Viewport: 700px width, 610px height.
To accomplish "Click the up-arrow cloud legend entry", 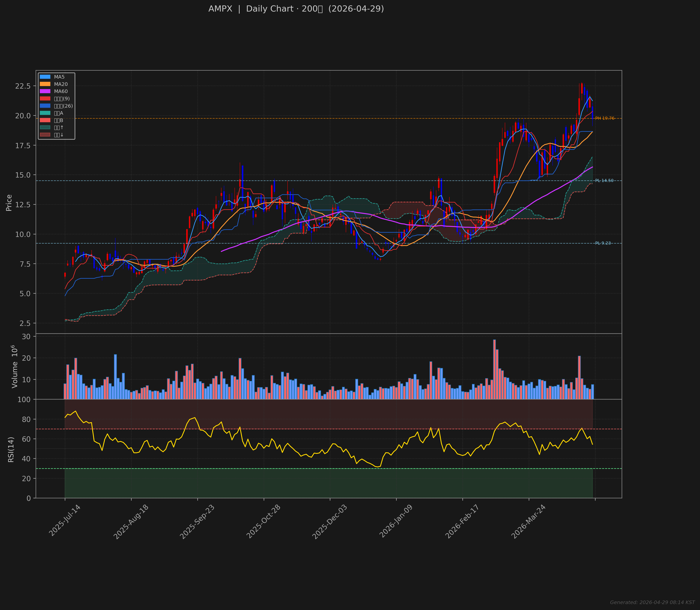I will pyautogui.click(x=45, y=128).
